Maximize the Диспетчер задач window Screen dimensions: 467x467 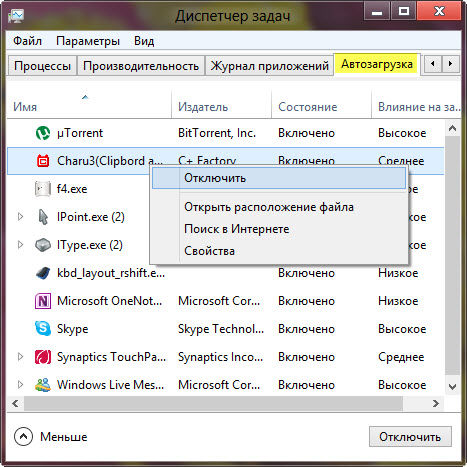pos(404,11)
